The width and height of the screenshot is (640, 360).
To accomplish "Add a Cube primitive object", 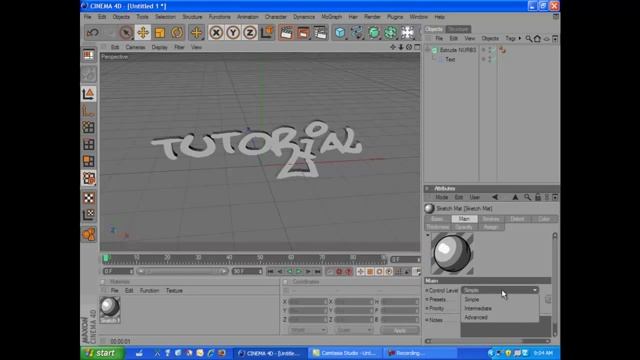I will click(x=340, y=33).
